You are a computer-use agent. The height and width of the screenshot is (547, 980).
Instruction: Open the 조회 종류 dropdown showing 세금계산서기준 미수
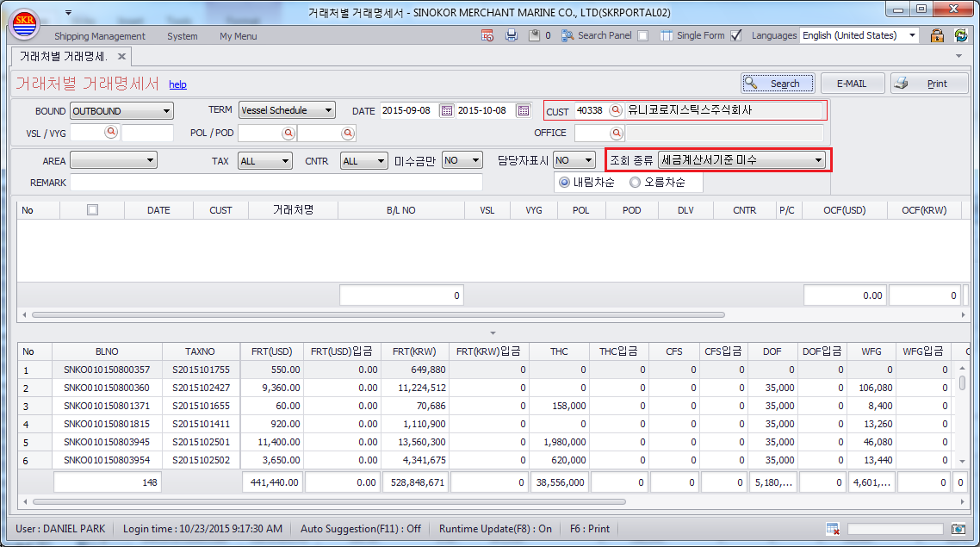pyautogui.click(x=741, y=160)
